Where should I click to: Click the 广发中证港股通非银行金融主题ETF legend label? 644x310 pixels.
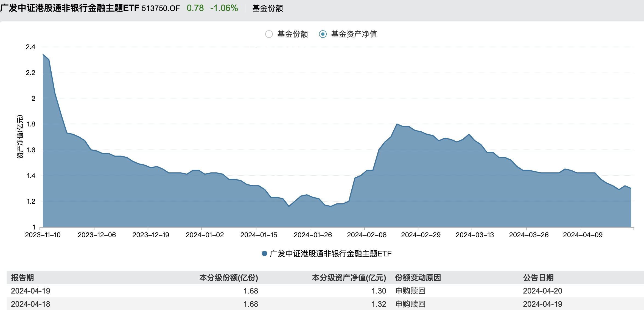click(331, 253)
